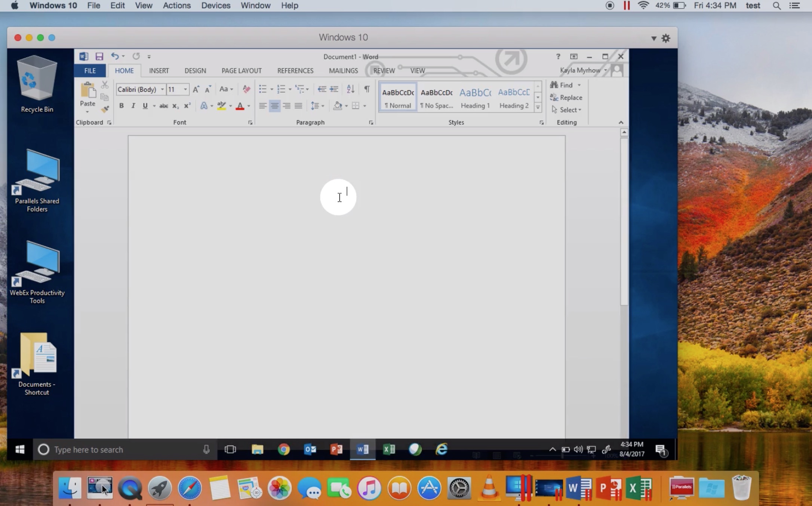Click the Copy icon in Clipboard group
Image resolution: width=812 pixels, height=506 pixels.
click(x=105, y=97)
